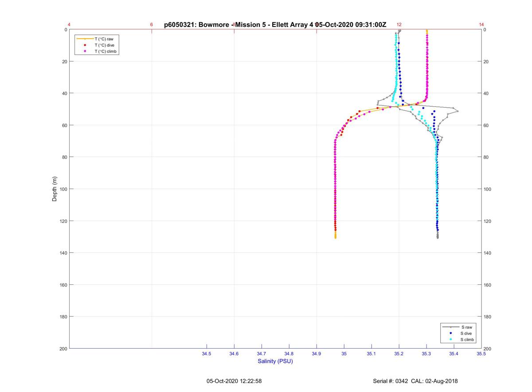Click salinity tick label 34.6
Viewport: 532px width, 392px height.
[234, 353]
